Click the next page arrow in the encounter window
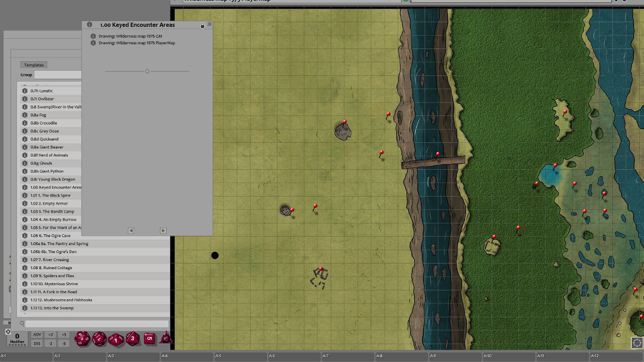 point(163,230)
